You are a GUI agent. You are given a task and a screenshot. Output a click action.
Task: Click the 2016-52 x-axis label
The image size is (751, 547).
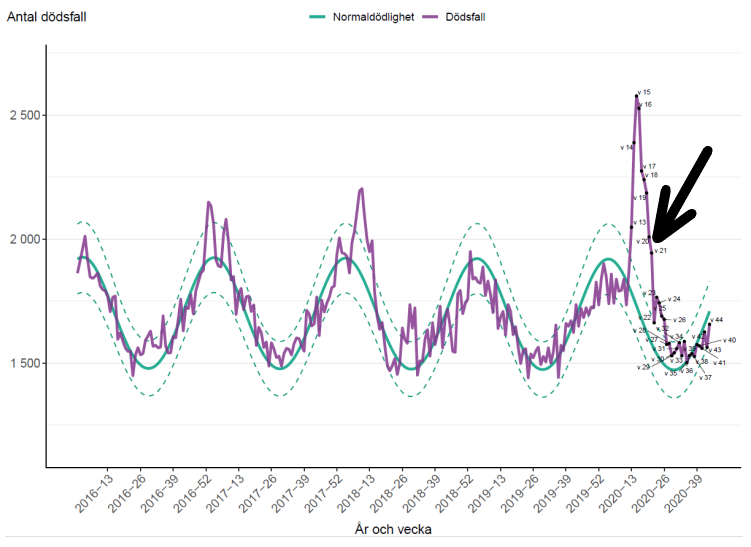pos(193,493)
